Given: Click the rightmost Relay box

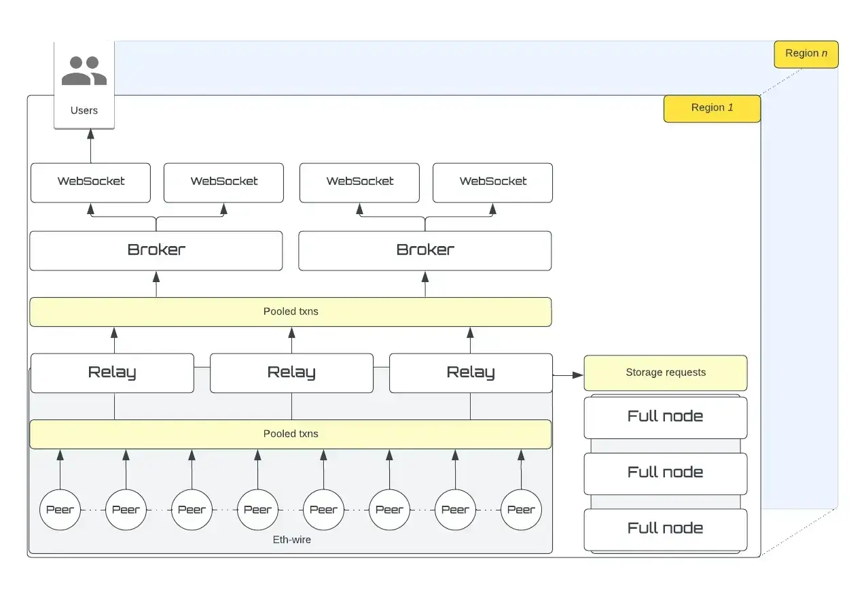Looking at the screenshot, I should point(471,372).
